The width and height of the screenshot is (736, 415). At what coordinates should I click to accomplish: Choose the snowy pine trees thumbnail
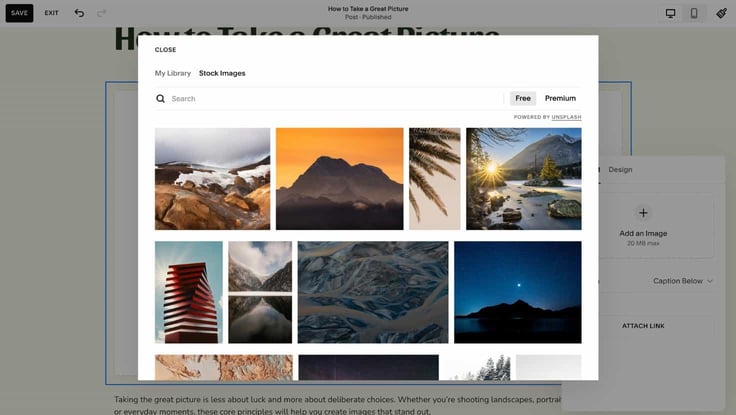(x=477, y=367)
